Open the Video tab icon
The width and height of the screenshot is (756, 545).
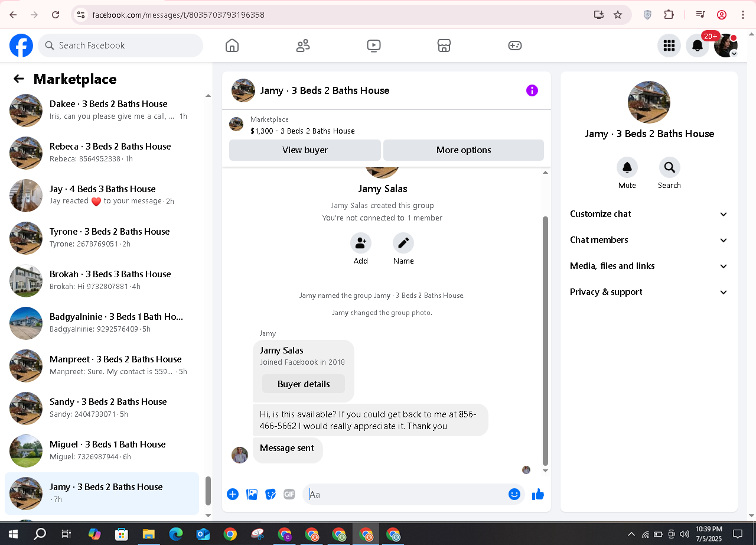coord(373,46)
